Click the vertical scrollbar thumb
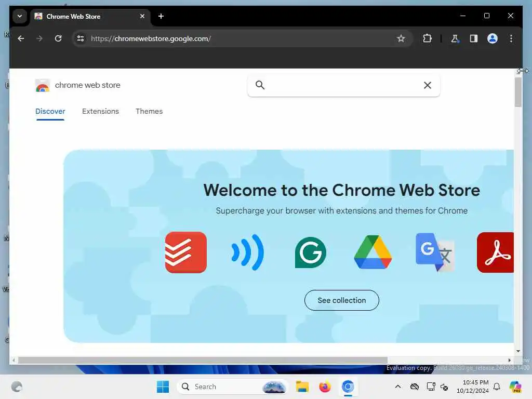Screen dimensions: 532x399 click(518, 92)
